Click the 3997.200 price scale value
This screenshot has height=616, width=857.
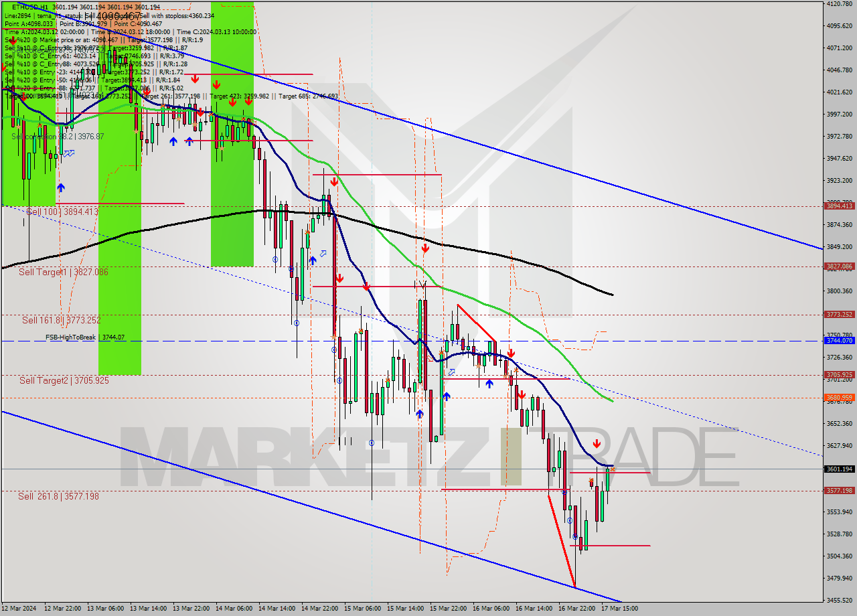pyautogui.click(x=839, y=114)
